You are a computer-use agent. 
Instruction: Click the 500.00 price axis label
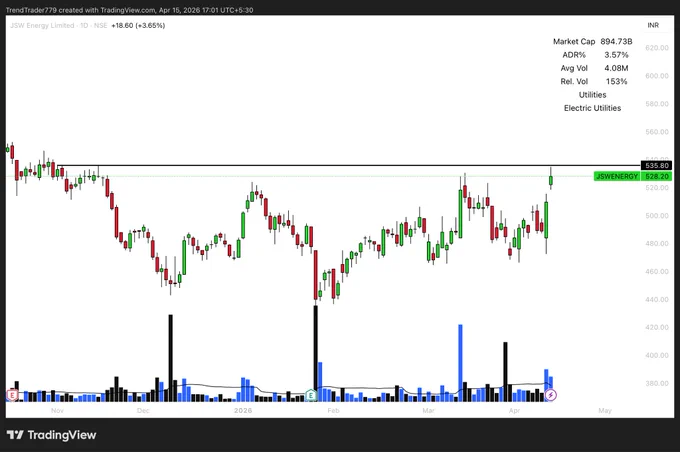pyautogui.click(x=657, y=216)
